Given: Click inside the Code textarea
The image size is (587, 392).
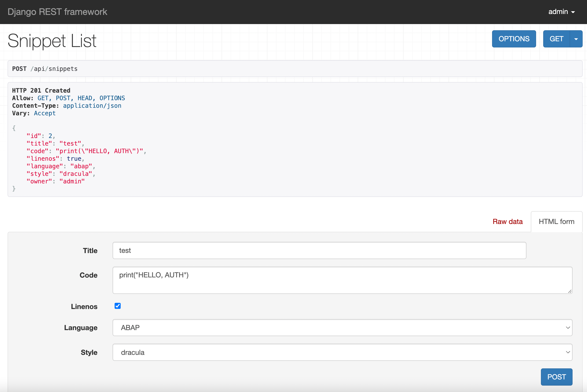Looking at the screenshot, I should click(342, 280).
